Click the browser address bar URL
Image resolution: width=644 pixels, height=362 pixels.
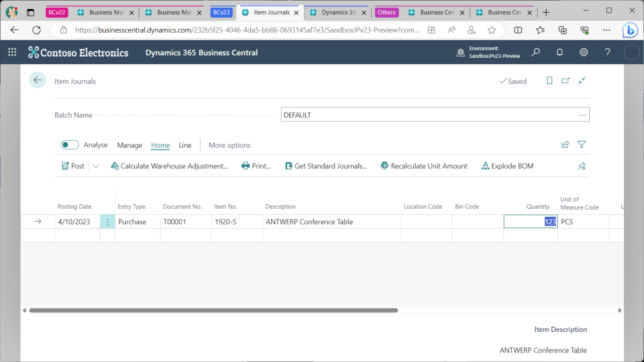[247, 30]
